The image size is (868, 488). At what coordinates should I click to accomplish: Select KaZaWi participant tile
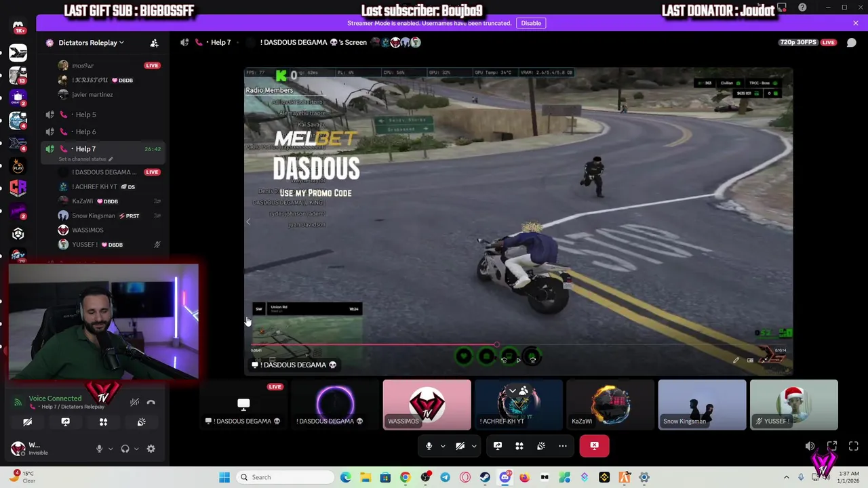[x=610, y=405]
